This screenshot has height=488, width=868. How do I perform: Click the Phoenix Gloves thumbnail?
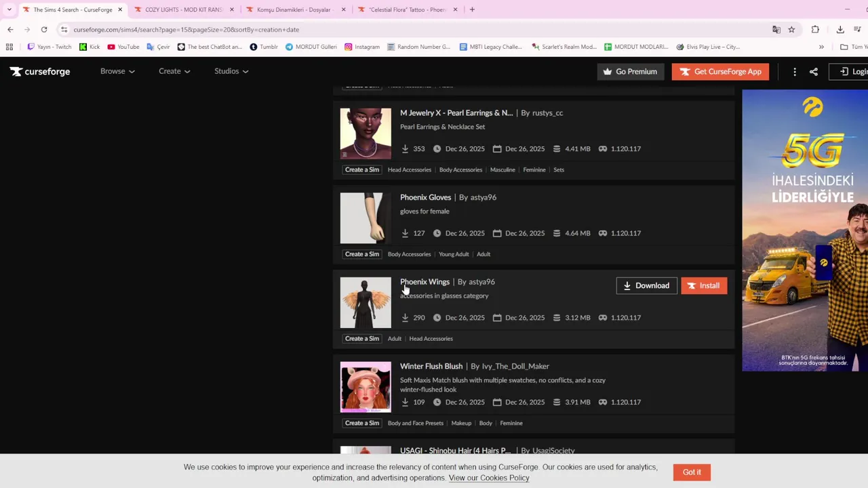pos(366,218)
